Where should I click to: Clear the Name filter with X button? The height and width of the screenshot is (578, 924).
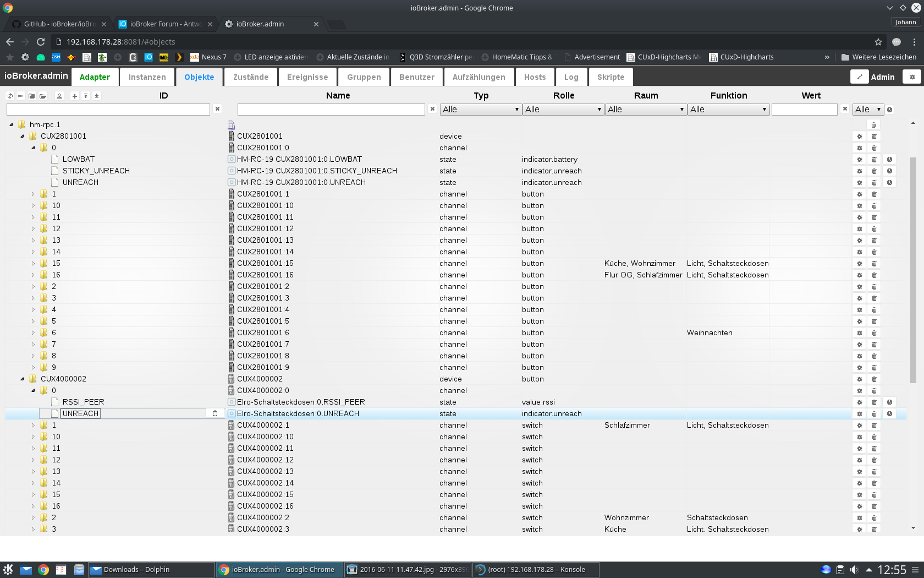[432, 109]
